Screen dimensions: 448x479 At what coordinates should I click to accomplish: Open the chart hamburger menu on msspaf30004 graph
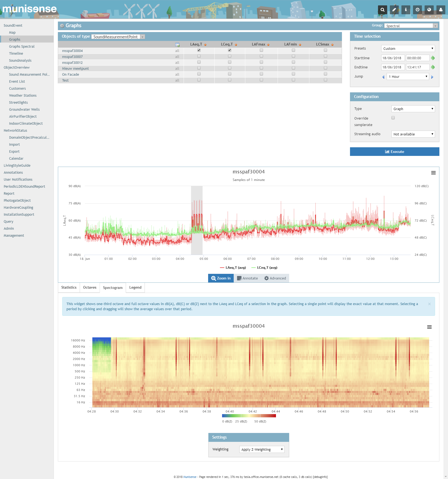(x=433, y=173)
